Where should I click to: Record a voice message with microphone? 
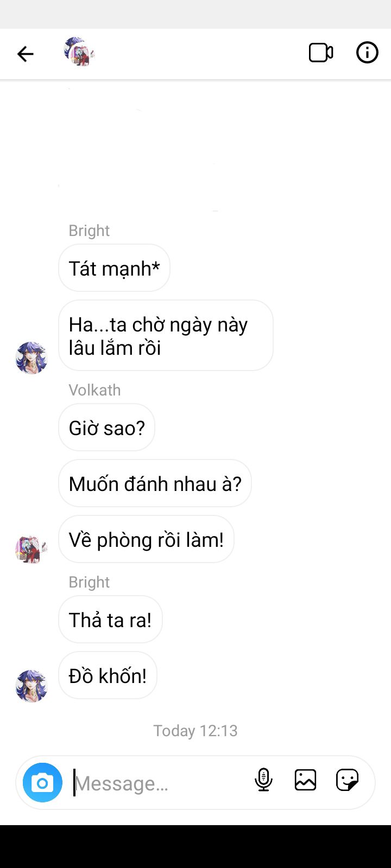(x=263, y=780)
